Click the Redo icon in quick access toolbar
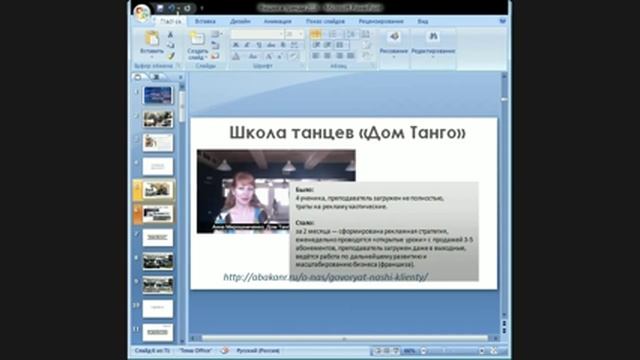This screenshot has height=360, width=640. click(187, 8)
